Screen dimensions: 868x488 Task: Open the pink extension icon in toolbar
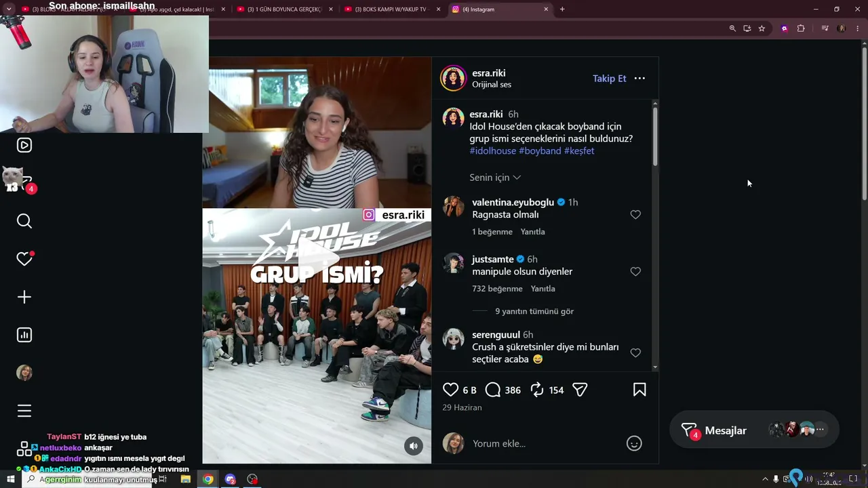click(785, 28)
